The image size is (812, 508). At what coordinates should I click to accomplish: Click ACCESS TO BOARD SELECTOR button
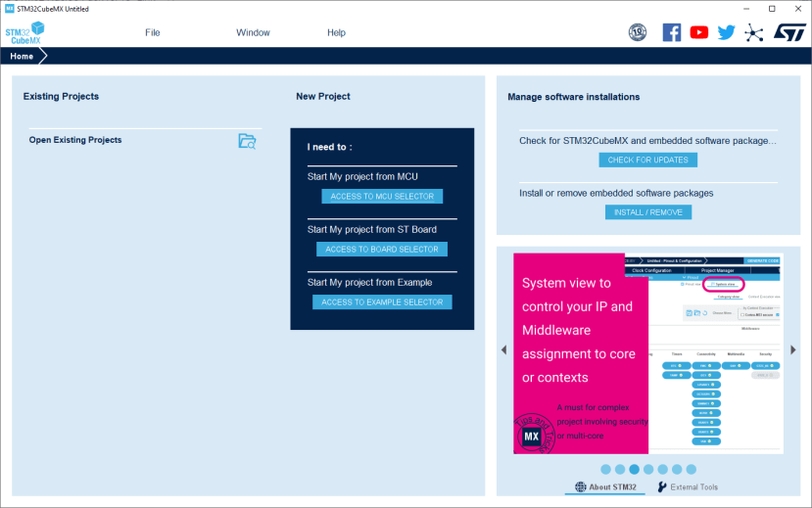(x=382, y=249)
